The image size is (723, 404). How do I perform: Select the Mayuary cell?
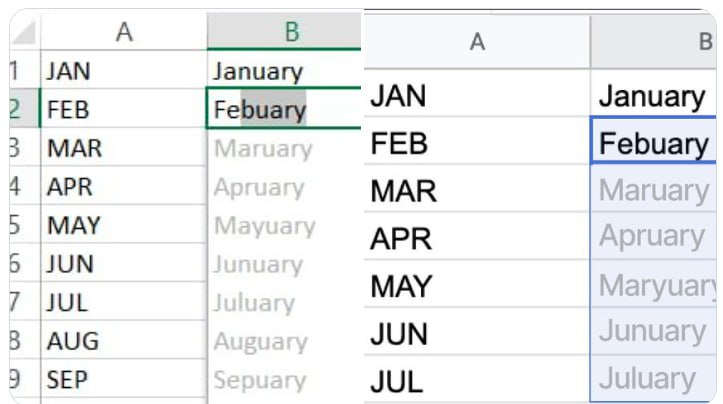(x=283, y=226)
